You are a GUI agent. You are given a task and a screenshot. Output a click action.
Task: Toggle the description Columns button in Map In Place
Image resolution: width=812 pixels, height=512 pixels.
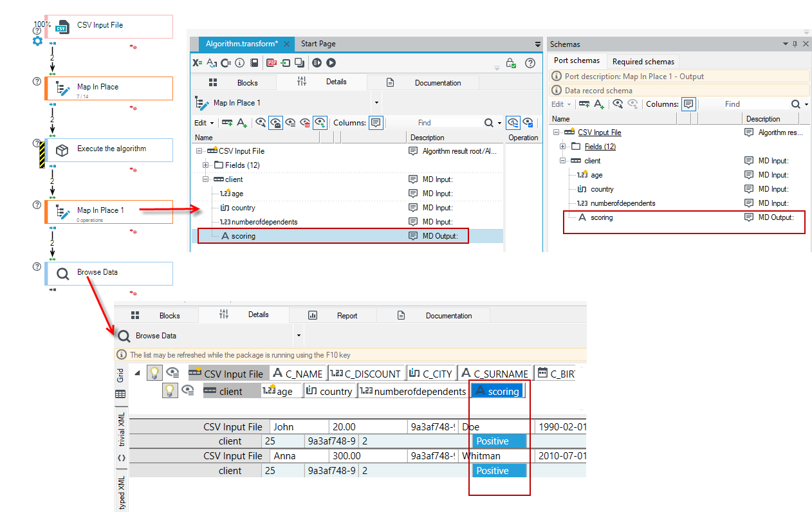[376, 122]
